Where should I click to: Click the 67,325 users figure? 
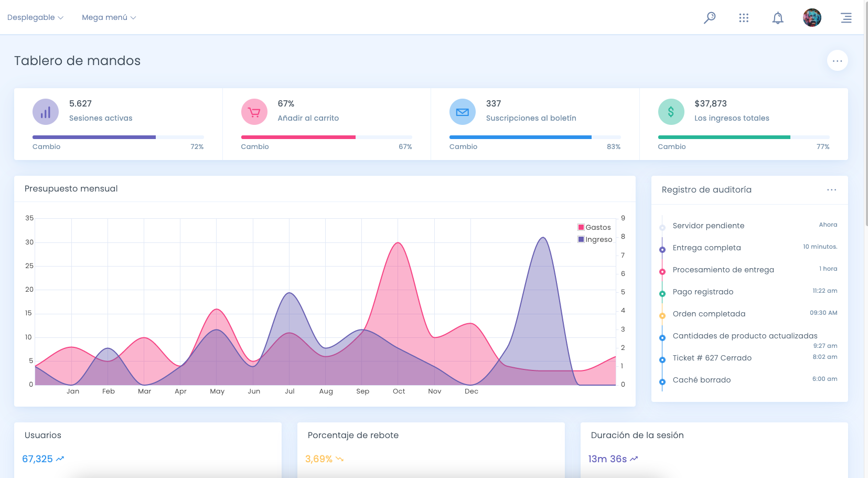pos(38,459)
